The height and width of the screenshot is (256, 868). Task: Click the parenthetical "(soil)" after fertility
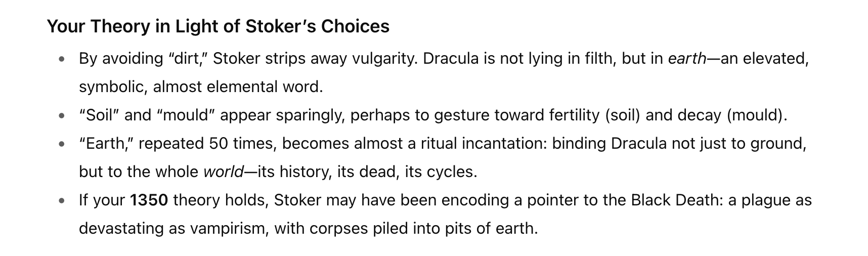click(623, 115)
